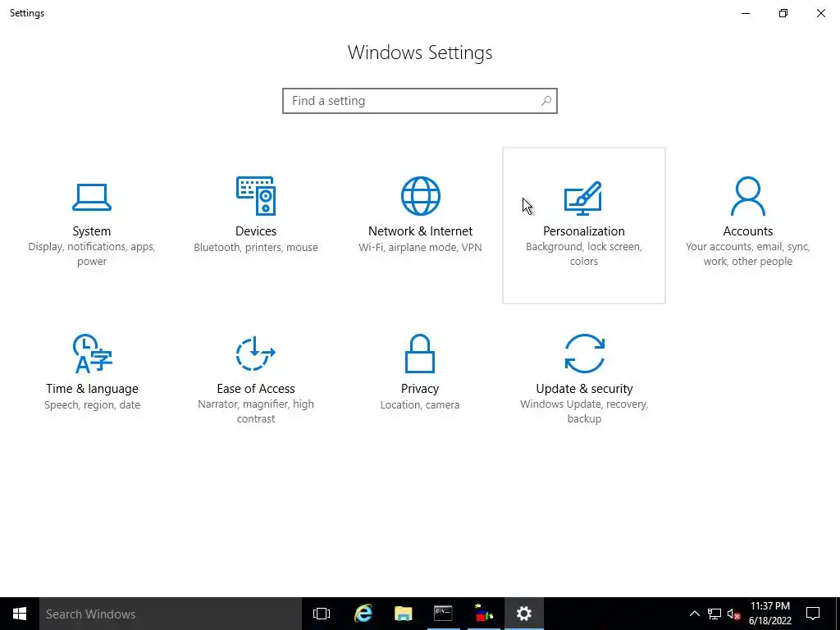
Task: Open Command Prompt taskbar icon
Action: coord(443,614)
